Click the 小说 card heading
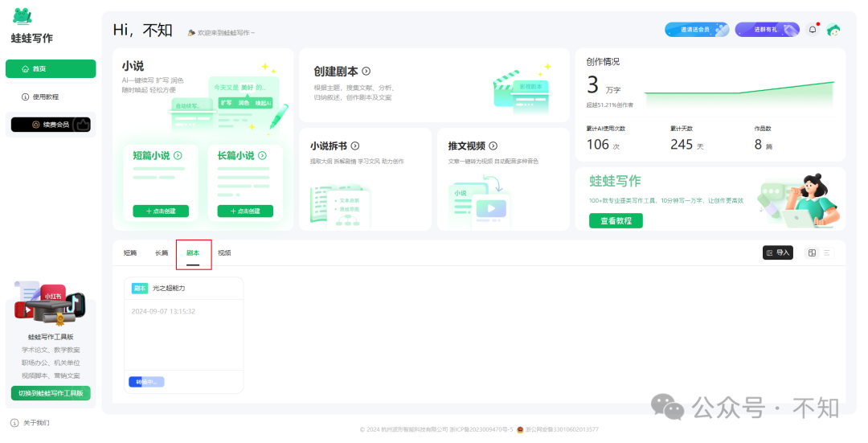The image size is (868, 443). 133,66
